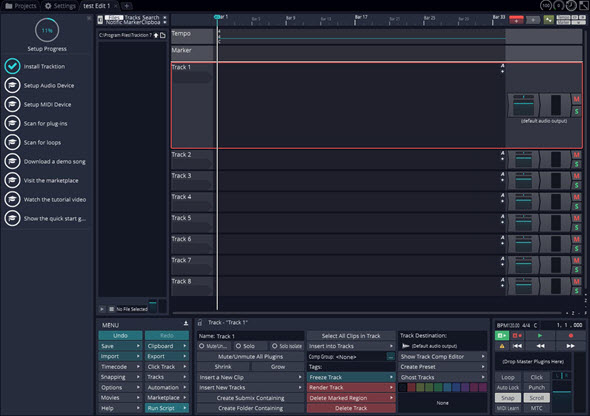Screen dimensions: 590x416
Task: Click the fast-forward transport icon
Action: pos(570,346)
